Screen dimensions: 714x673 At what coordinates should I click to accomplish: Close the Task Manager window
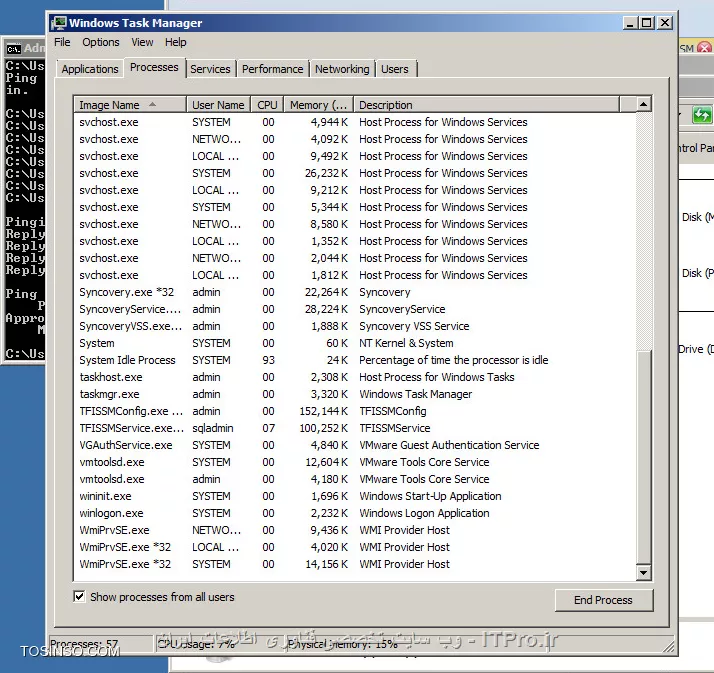pos(665,23)
